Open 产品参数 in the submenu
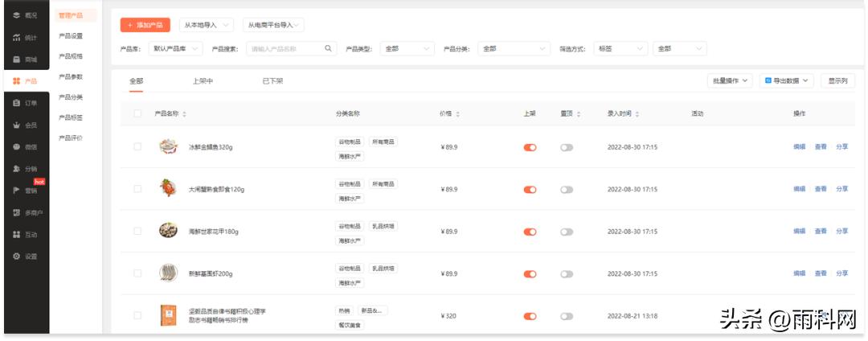The height and width of the screenshot is (341, 868). [x=71, y=77]
